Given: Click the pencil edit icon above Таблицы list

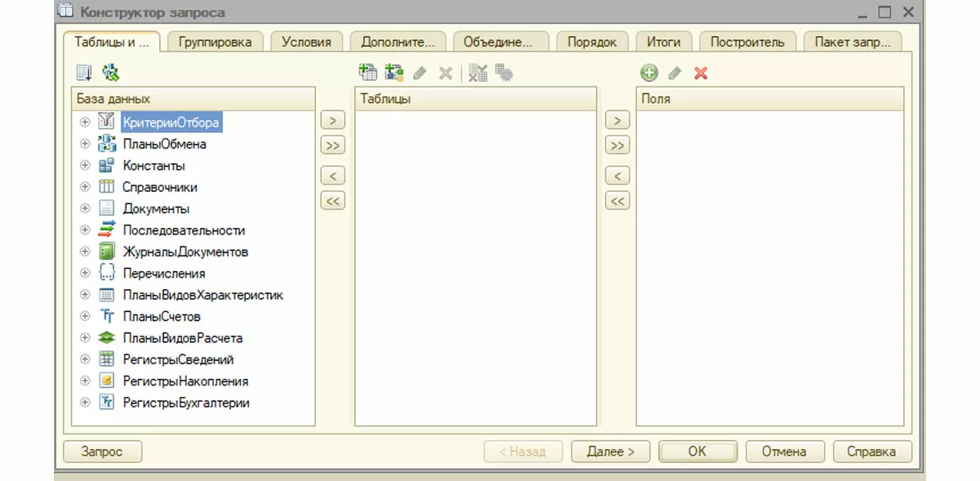Looking at the screenshot, I should click(420, 73).
